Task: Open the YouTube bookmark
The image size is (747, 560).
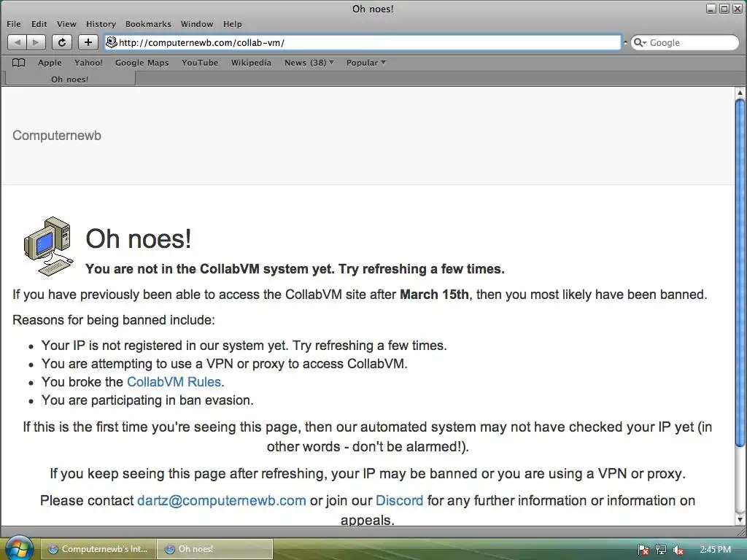Action: pos(200,63)
